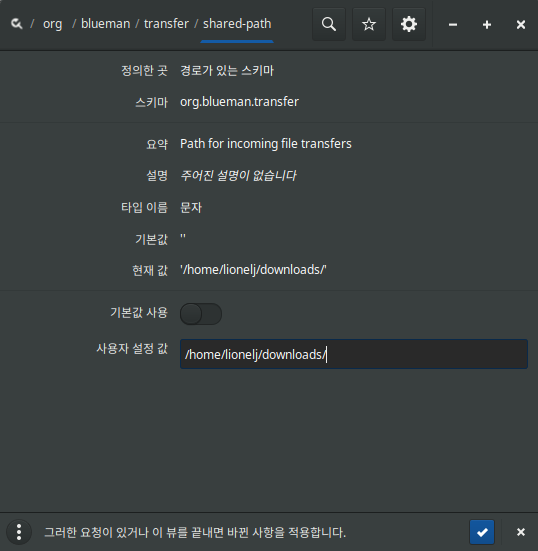Go to root via dconf path icon

(x=17, y=24)
